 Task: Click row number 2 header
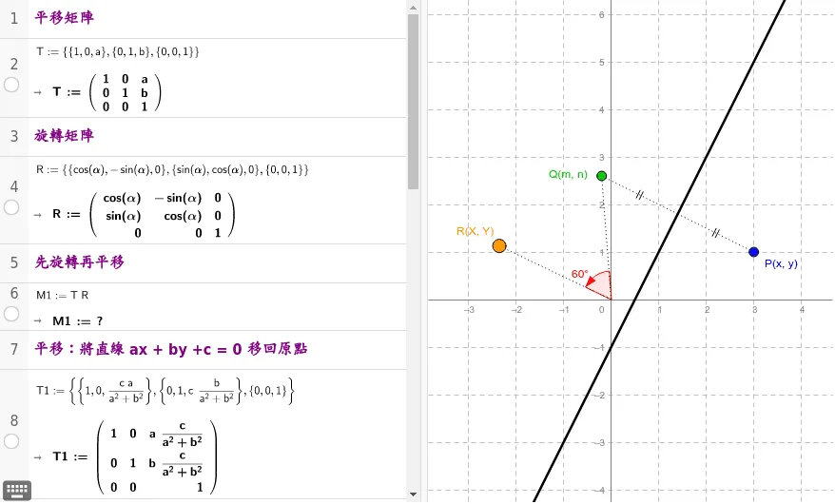14,64
